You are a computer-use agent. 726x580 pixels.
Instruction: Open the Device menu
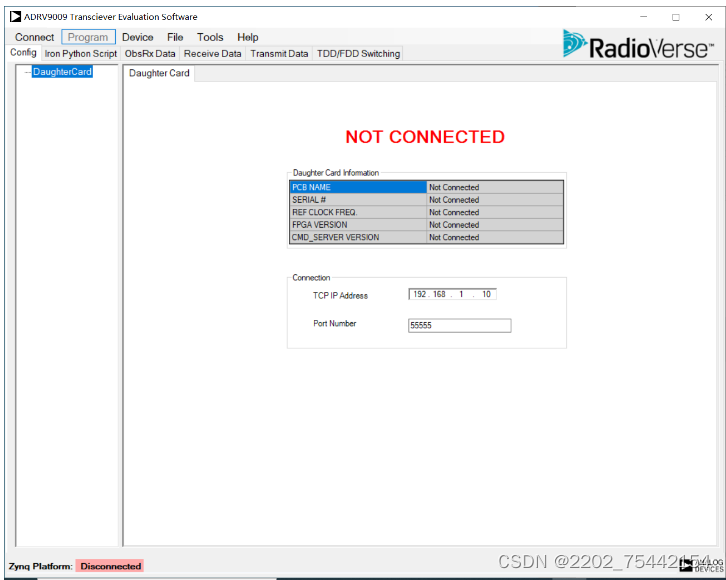coord(138,37)
